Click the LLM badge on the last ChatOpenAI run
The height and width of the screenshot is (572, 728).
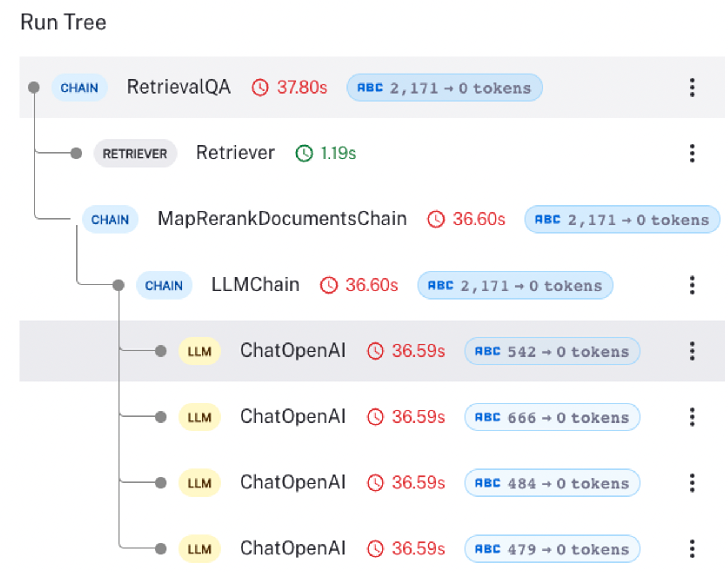(x=199, y=548)
